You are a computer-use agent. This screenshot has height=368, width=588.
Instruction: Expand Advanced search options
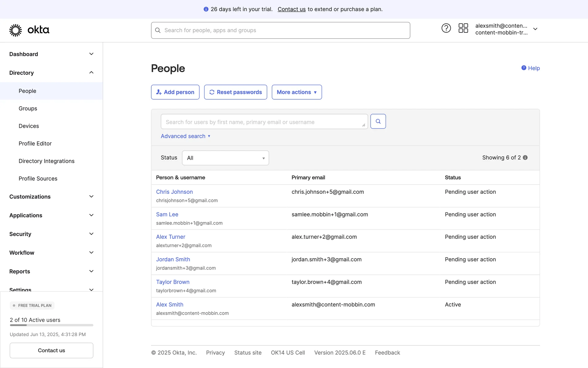(185, 136)
